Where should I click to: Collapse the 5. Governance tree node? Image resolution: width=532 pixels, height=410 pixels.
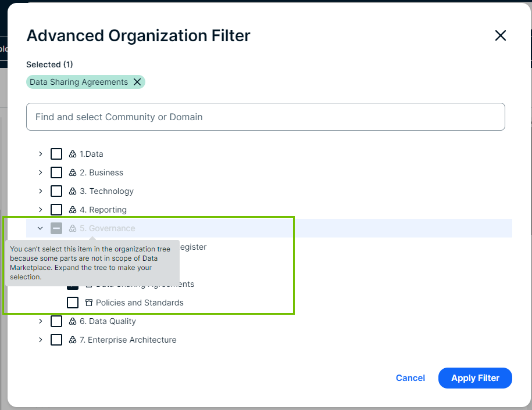(x=40, y=228)
